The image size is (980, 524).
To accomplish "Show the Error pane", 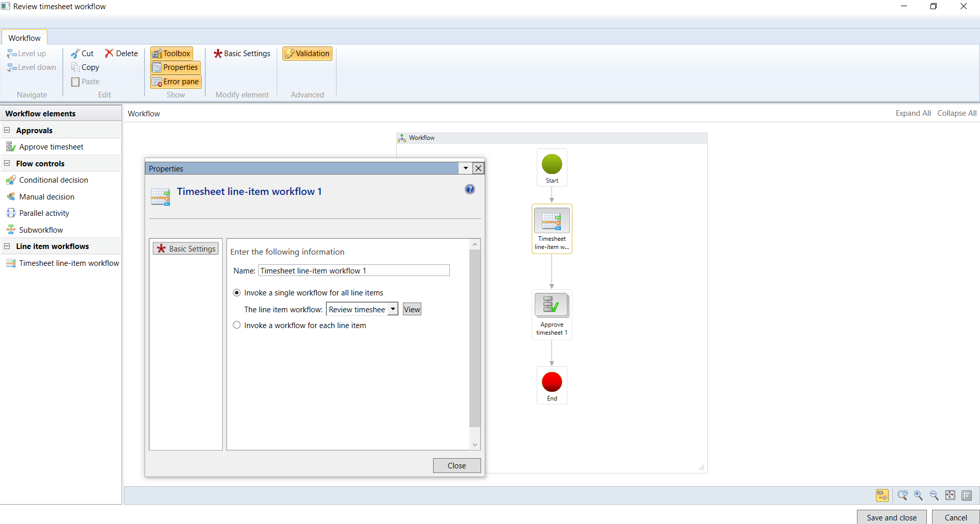I will click(176, 81).
